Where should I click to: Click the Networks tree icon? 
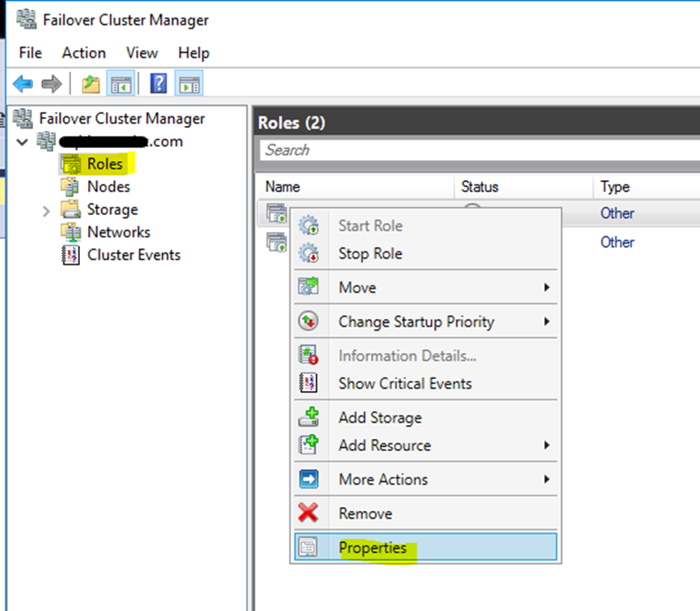coord(70,232)
